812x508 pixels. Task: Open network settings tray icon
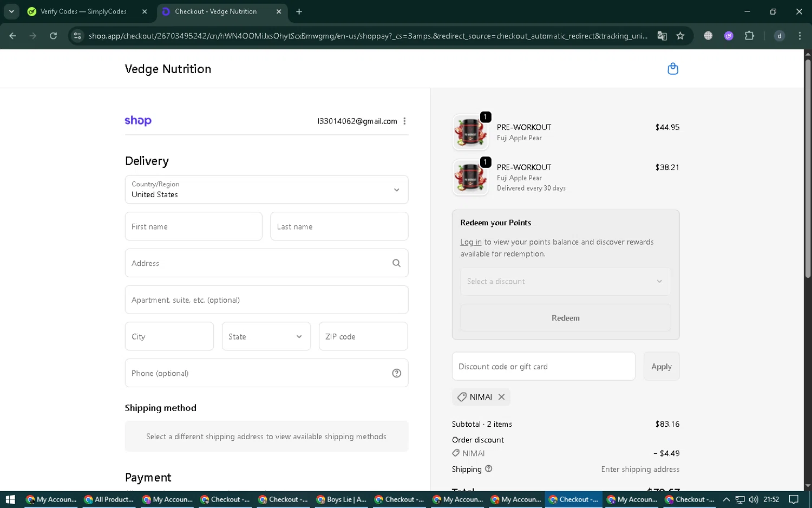pos(740,499)
